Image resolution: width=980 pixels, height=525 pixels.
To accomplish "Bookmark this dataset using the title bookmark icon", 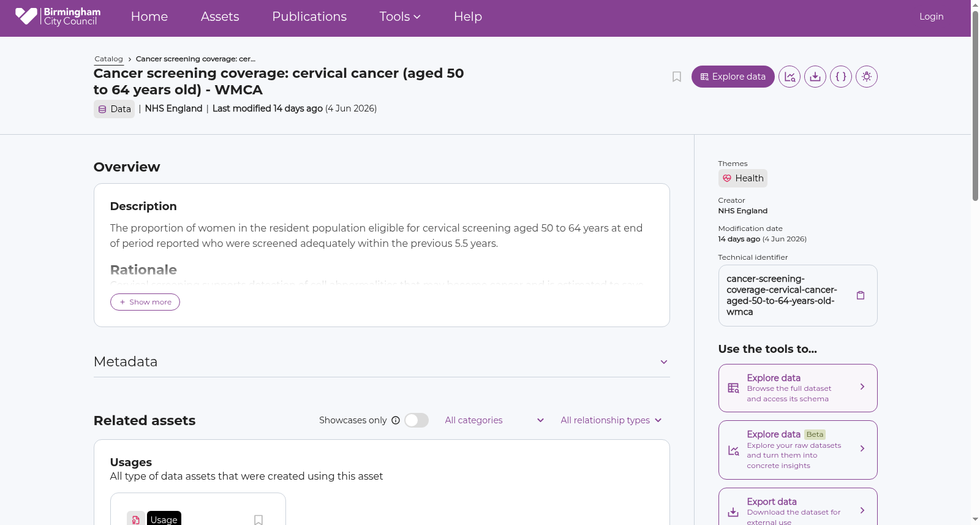I will pos(677,77).
